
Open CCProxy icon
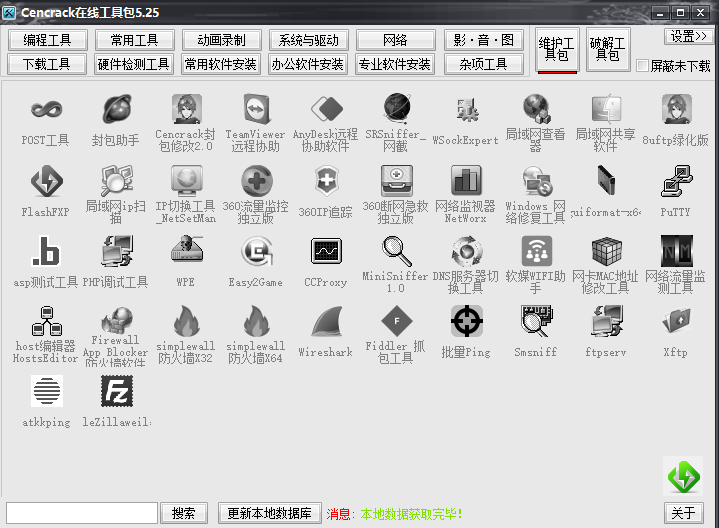pos(326,251)
